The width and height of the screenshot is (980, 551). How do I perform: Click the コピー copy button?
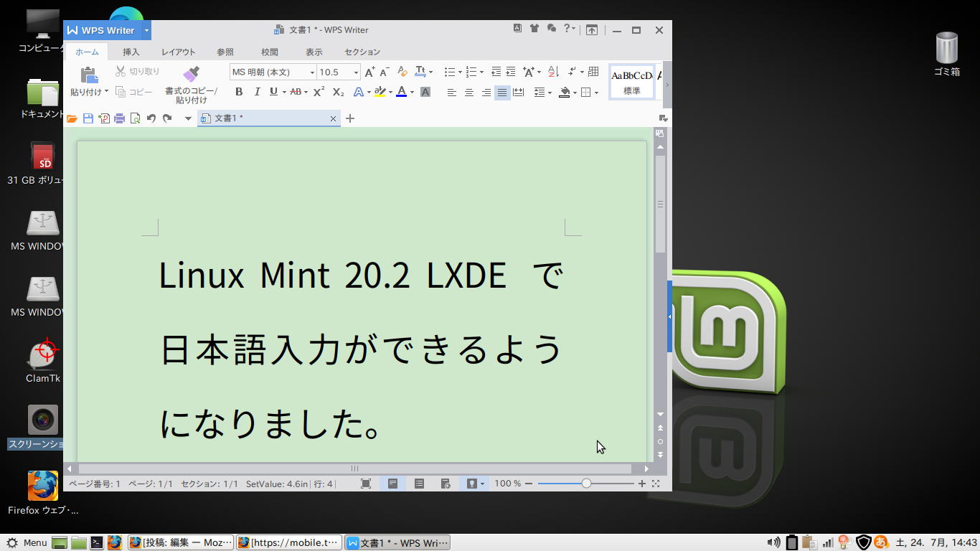(133, 92)
